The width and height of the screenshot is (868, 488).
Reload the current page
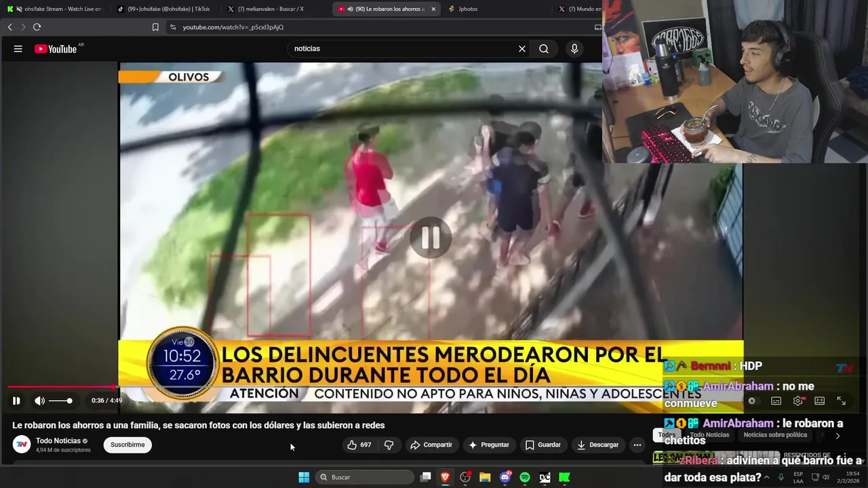pos(37,27)
